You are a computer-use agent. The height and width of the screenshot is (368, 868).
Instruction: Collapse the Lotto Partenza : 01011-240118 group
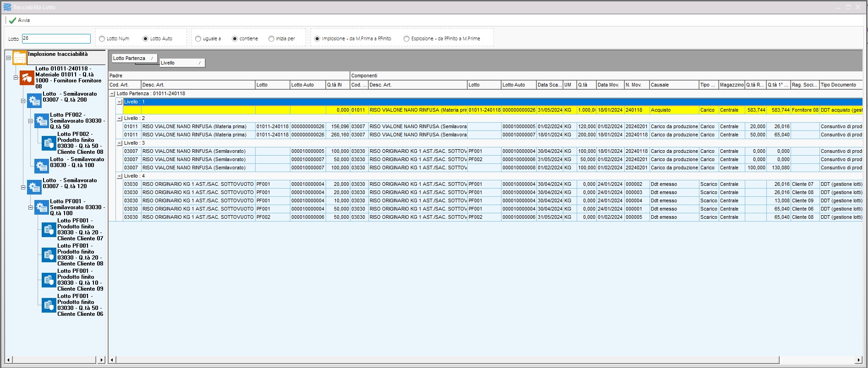click(112, 94)
